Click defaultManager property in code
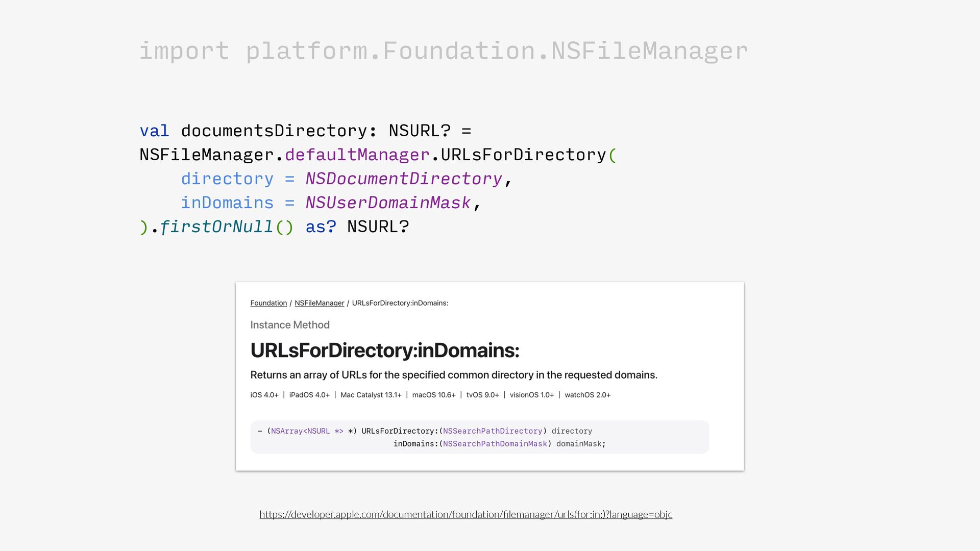Viewport: 980px width, 551px height. (x=357, y=155)
